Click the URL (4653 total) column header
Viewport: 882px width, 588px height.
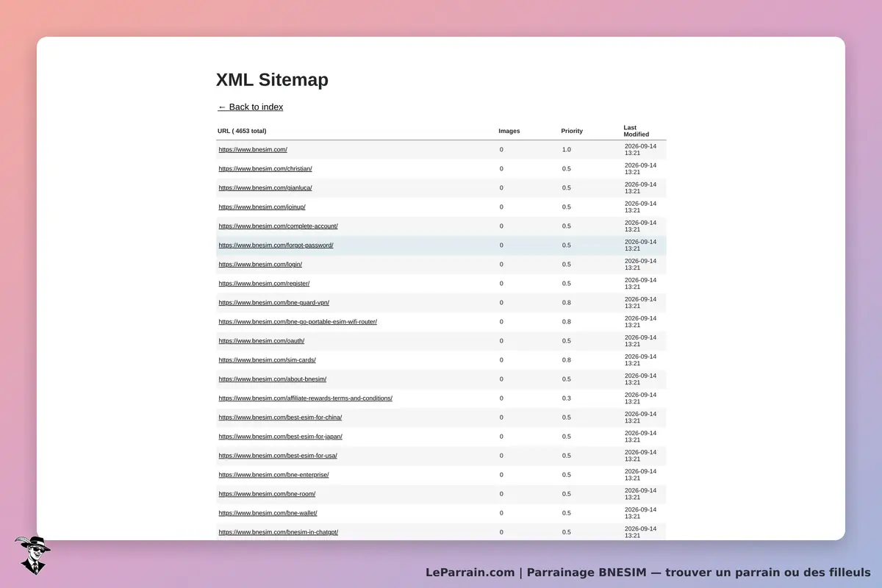pyautogui.click(x=242, y=132)
